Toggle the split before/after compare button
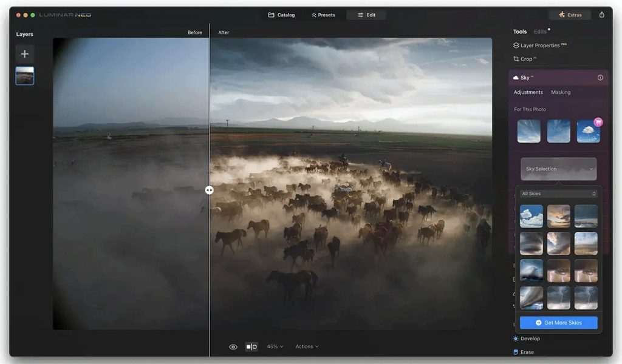Viewport: 622px width, 364px height. coord(251,346)
